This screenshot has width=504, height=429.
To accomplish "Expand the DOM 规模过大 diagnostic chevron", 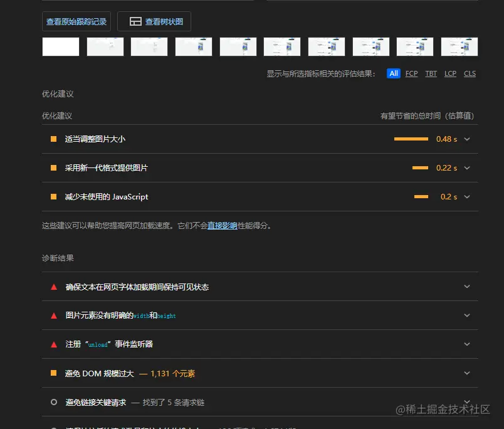I will (x=467, y=373).
